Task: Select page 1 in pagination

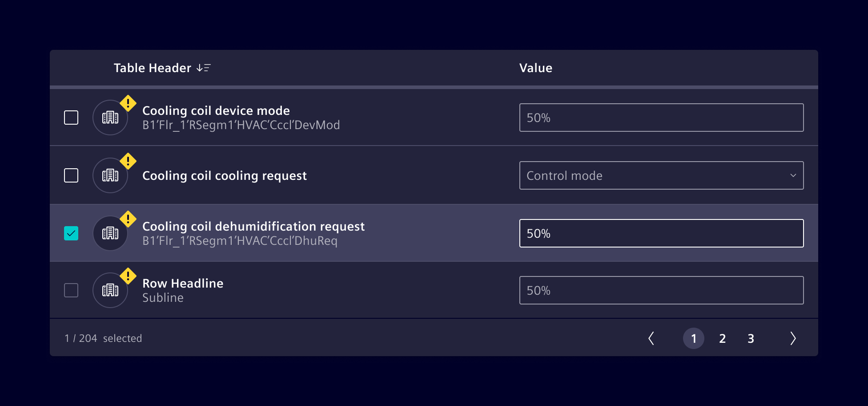Action: click(x=693, y=339)
